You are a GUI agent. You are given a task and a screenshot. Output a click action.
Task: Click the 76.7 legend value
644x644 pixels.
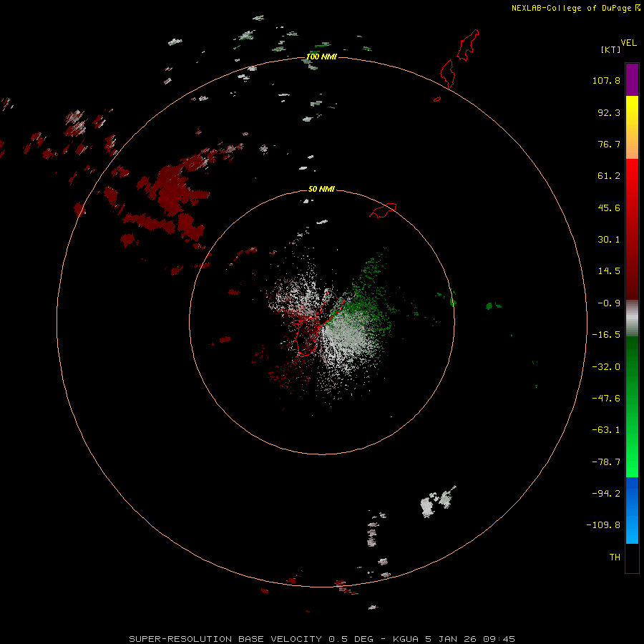(609, 144)
